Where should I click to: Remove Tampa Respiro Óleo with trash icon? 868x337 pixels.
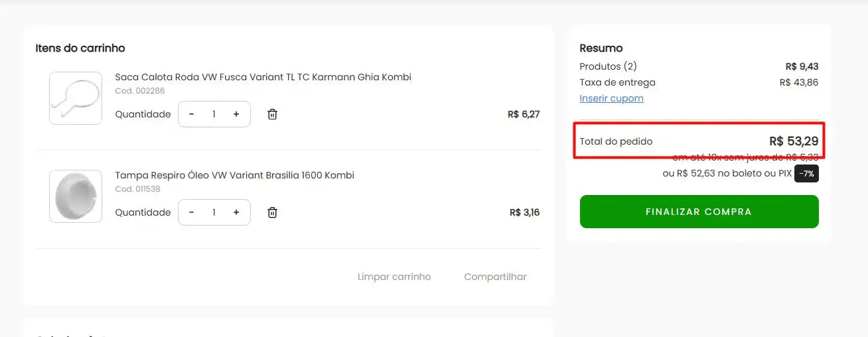[x=272, y=212]
